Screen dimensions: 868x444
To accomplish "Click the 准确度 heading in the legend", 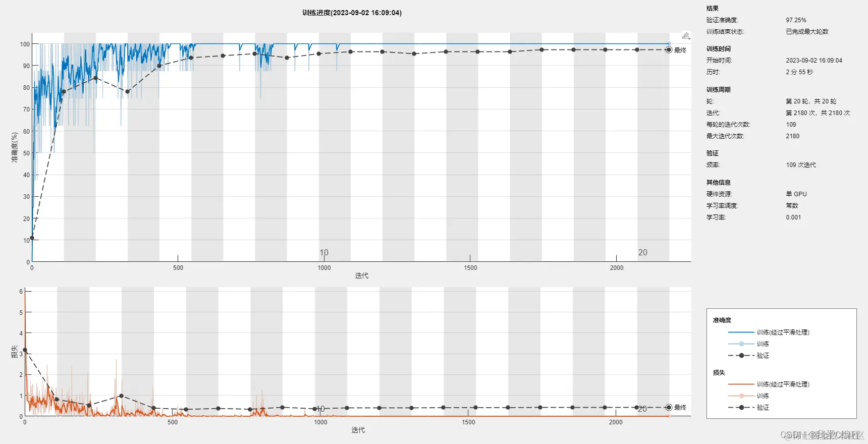I will click(722, 320).
